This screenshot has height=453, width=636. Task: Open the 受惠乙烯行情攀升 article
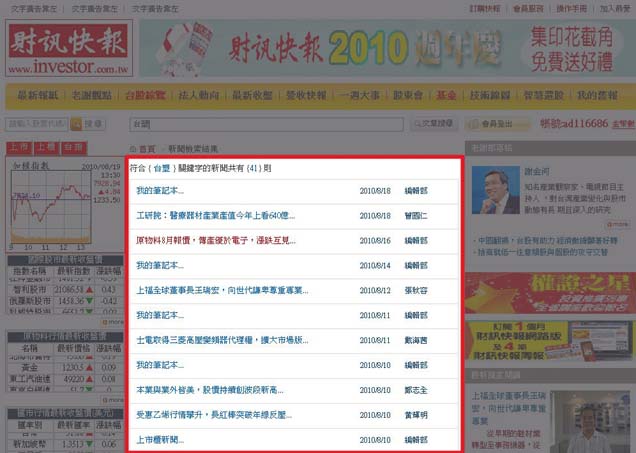pyautogui.click(x=214, y=415)
